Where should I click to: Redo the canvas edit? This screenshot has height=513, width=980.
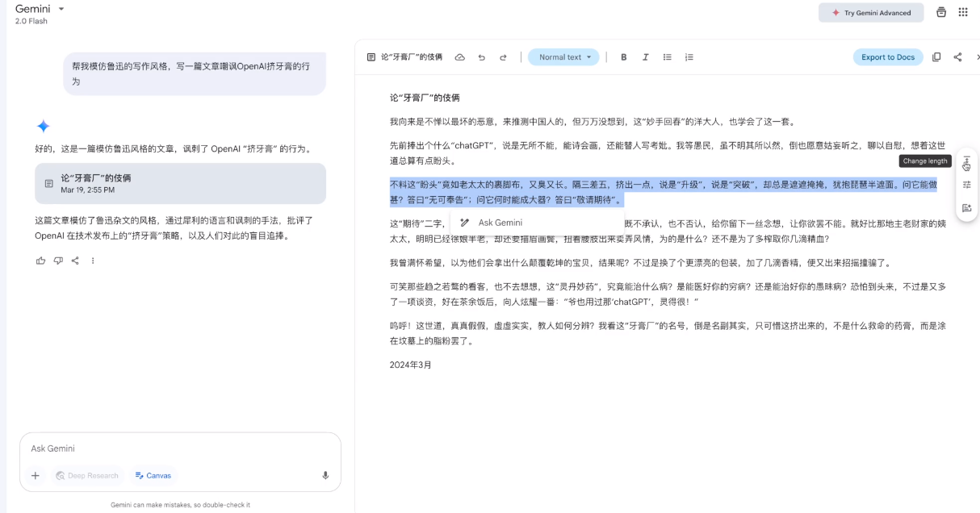[x=503, y=57]
